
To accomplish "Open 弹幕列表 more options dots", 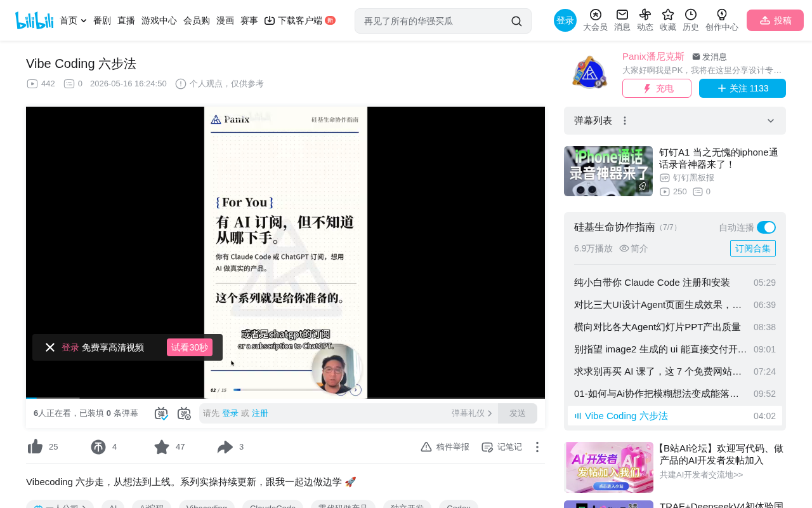I will tap(625, 121).
